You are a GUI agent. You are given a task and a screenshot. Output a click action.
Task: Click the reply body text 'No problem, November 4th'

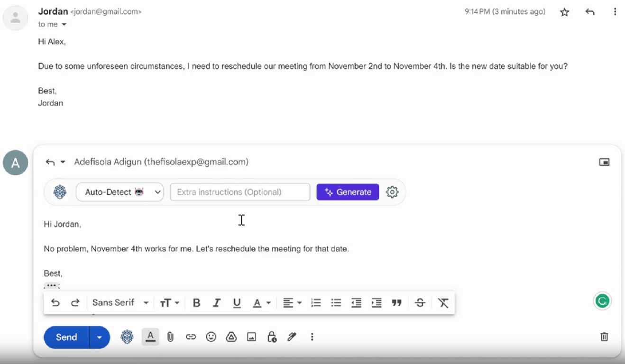coord(93,249)
